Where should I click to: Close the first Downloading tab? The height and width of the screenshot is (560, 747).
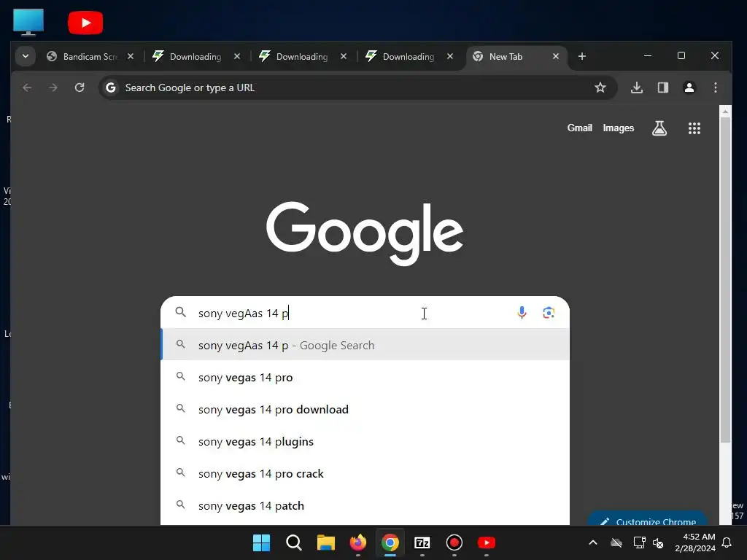[237, 56]
